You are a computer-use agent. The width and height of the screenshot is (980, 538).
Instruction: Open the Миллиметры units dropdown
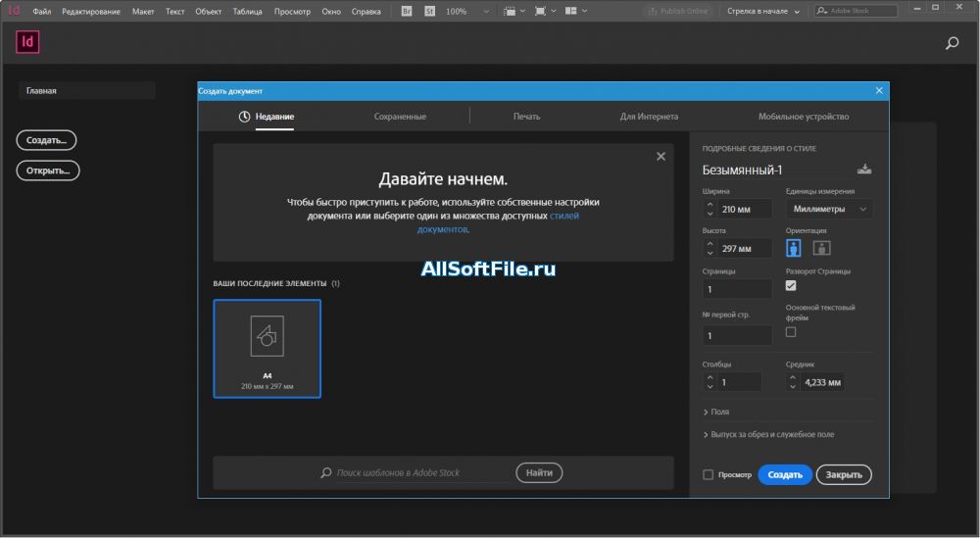829,209
